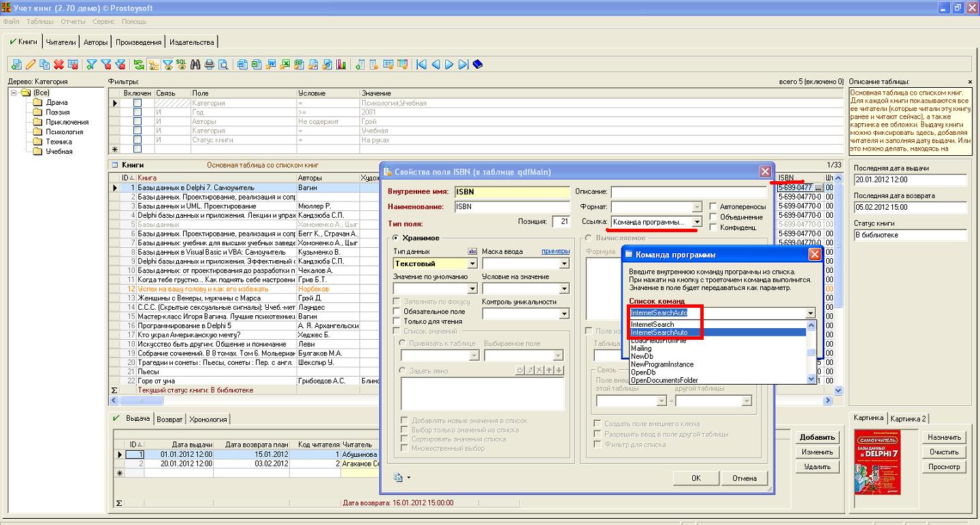The image size is (980, 525).
Task: Click the примеры link for input mask
Action: click(x=555, y=251)
